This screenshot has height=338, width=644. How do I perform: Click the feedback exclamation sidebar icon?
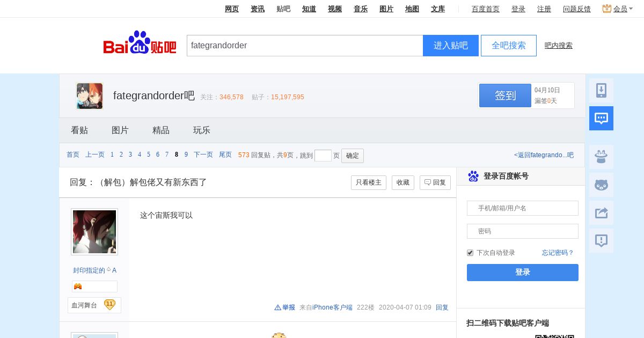pyautogui.click(x=601, y=241)
